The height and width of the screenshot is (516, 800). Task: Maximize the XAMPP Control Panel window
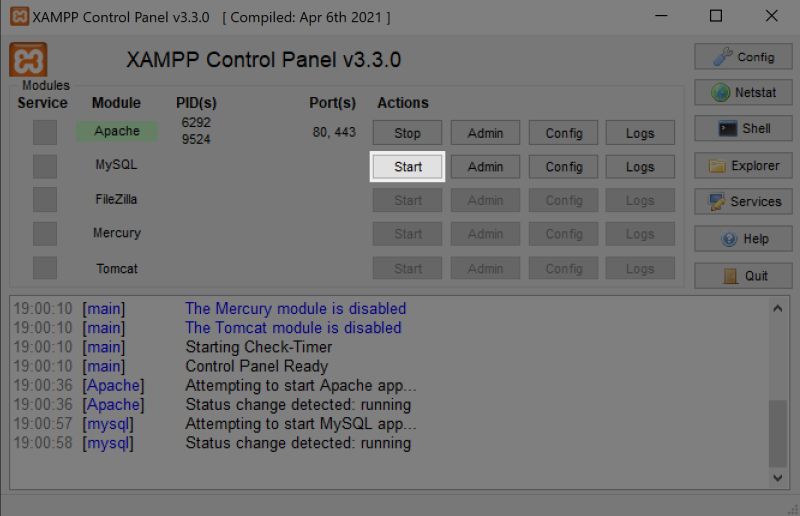coord(716,16)
